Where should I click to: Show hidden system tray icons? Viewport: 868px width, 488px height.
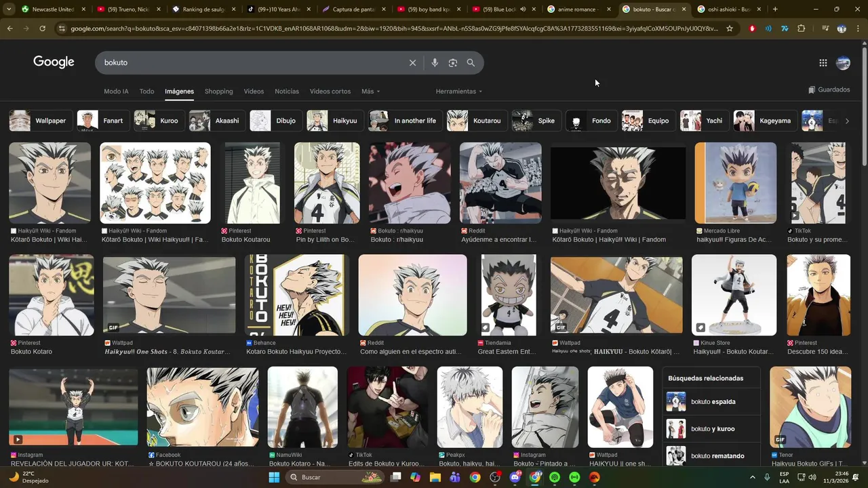tap(752, 477)
